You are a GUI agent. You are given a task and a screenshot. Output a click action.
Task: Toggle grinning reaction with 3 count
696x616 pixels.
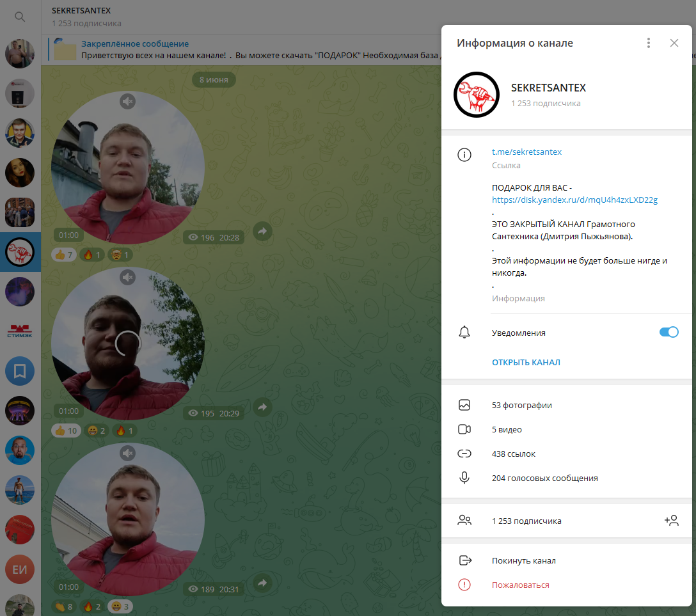click(120, 606)
